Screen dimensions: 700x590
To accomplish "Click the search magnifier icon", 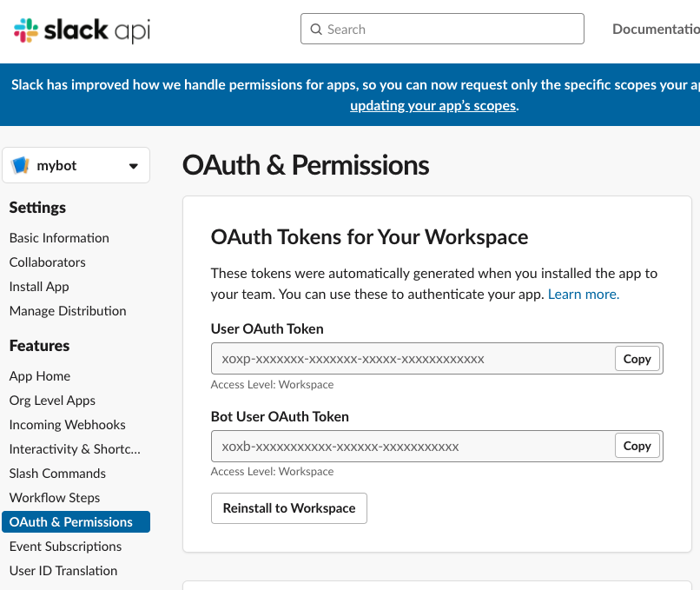I will (316, 30).
